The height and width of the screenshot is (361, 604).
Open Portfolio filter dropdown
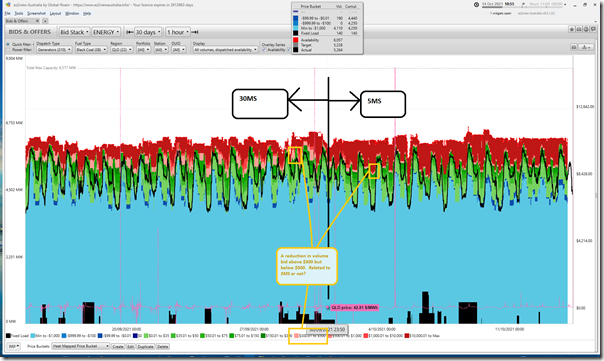coord(143,50)
